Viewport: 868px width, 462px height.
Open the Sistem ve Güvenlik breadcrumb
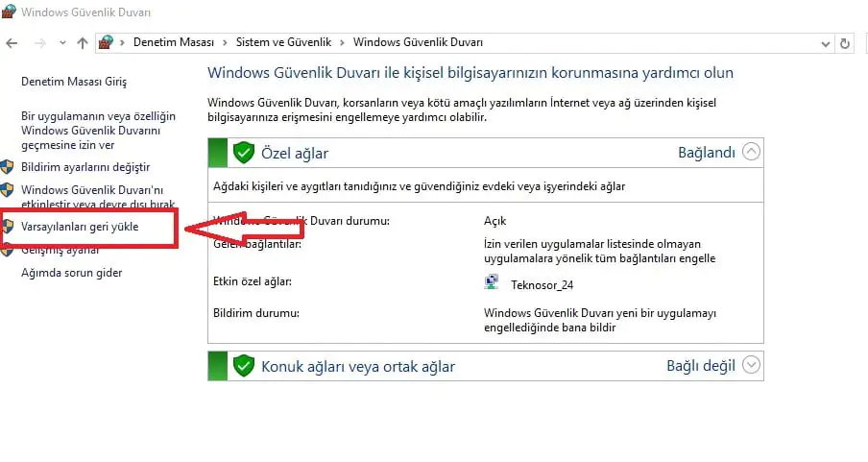[x=283, y=42]
